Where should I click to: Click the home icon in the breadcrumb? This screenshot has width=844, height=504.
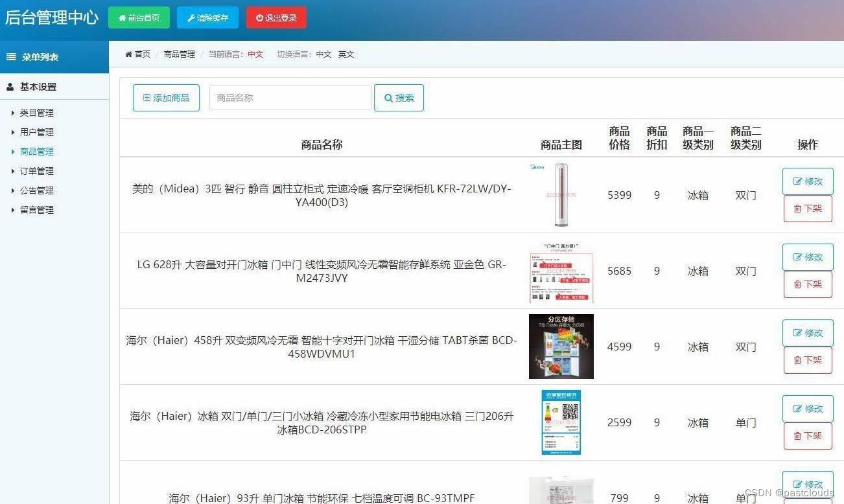tap(129, 54)
